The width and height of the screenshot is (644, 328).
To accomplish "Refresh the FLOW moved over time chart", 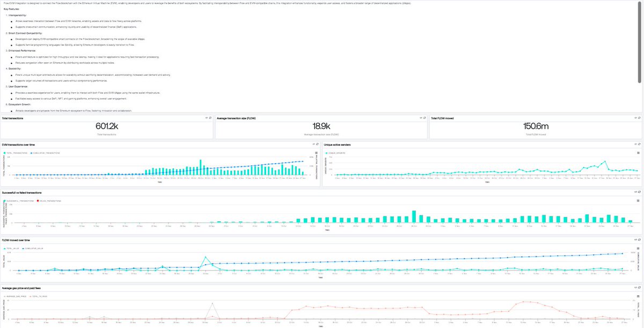I will pos(639,239).
